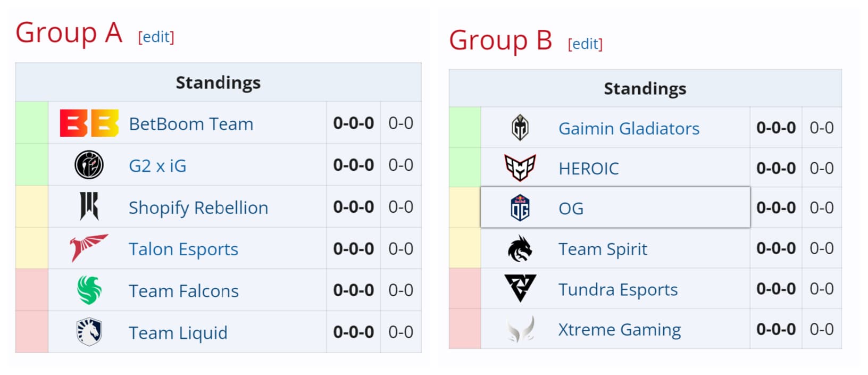Click the Standings header of Group B

coord(645,89)
